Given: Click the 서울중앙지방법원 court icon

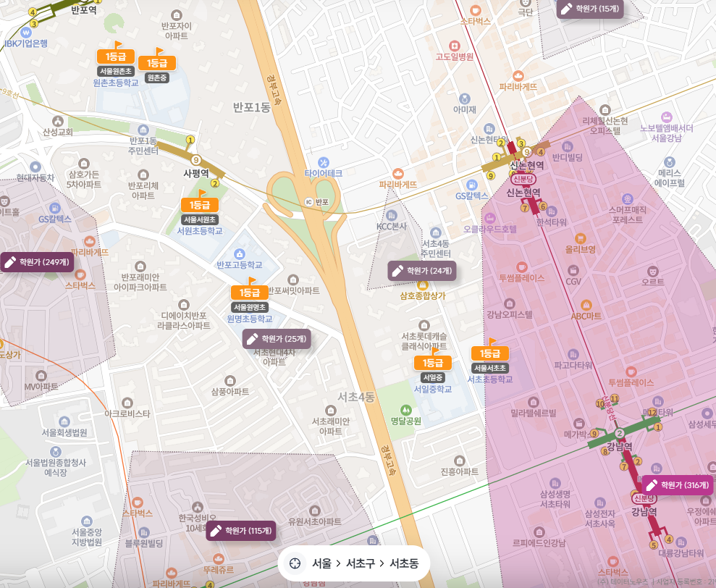Looking at the screenshot, I should coord(87,521).
